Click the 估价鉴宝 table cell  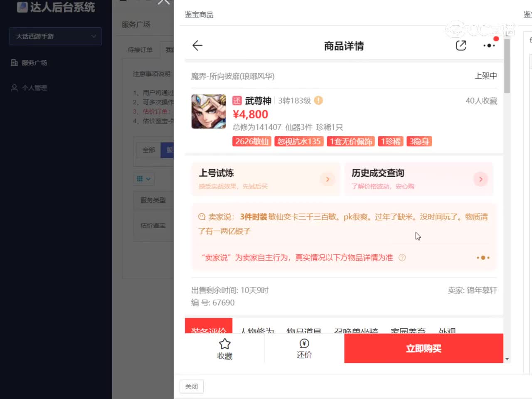point(153,225)
